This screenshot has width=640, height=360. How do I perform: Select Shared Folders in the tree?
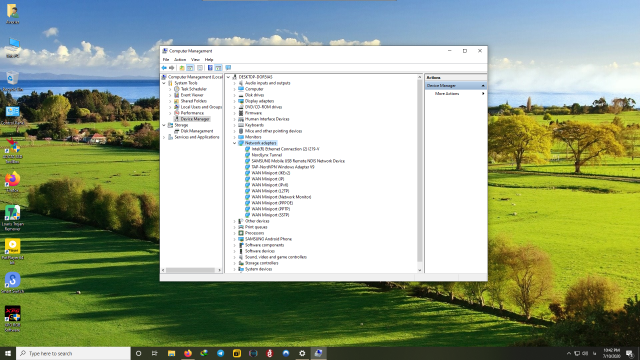coord(193,101)
